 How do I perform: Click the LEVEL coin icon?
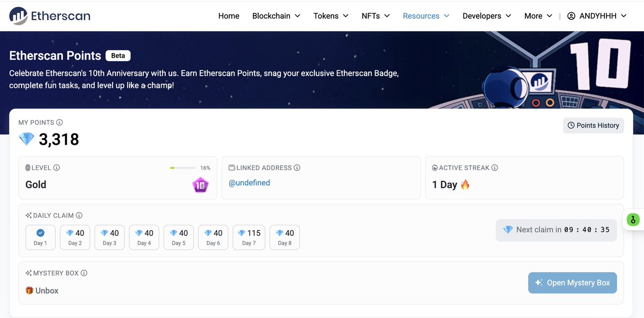28,168
